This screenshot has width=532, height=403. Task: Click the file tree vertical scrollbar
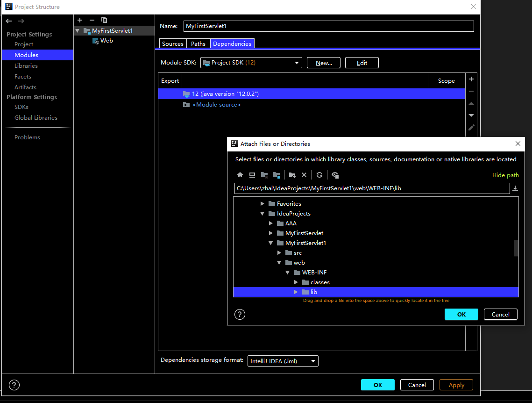(516, 248)
